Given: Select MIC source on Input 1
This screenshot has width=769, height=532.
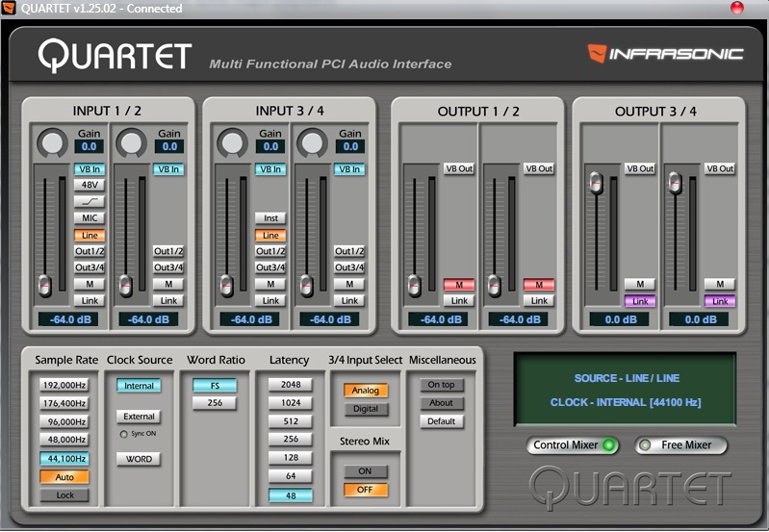Looking at the screenshot, I should (90, 217).
